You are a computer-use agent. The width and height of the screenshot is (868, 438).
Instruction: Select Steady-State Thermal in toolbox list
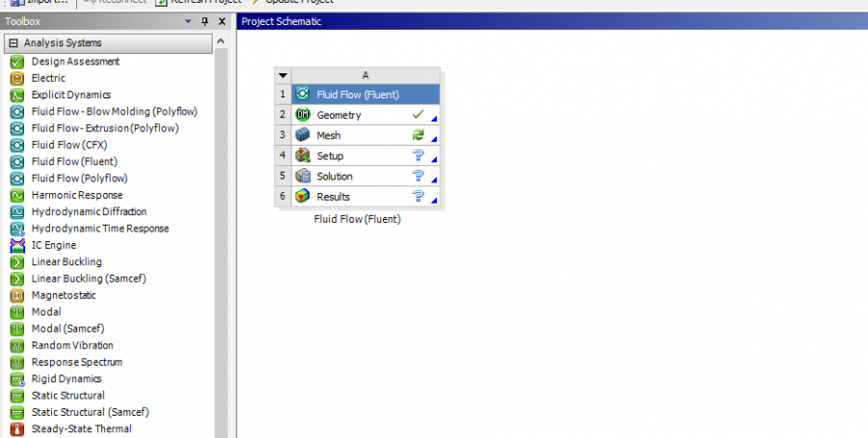coord(81,429)
